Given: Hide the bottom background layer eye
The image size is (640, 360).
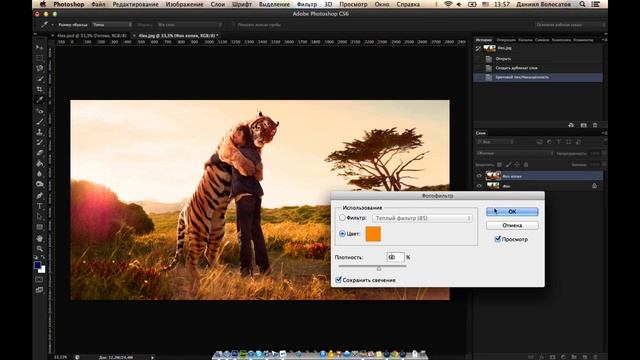Looking at the screenshot, I should coord(479,186).
